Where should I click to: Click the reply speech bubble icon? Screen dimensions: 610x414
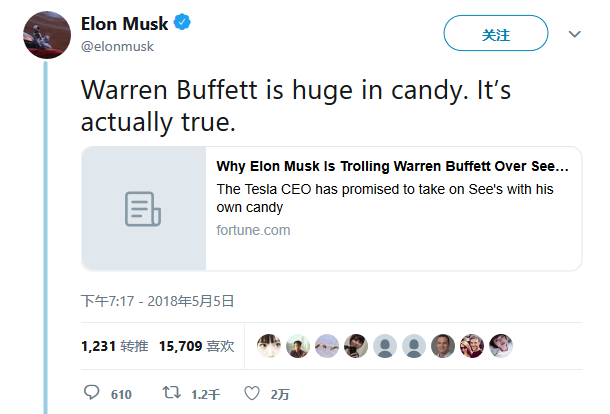pos(92,393)
